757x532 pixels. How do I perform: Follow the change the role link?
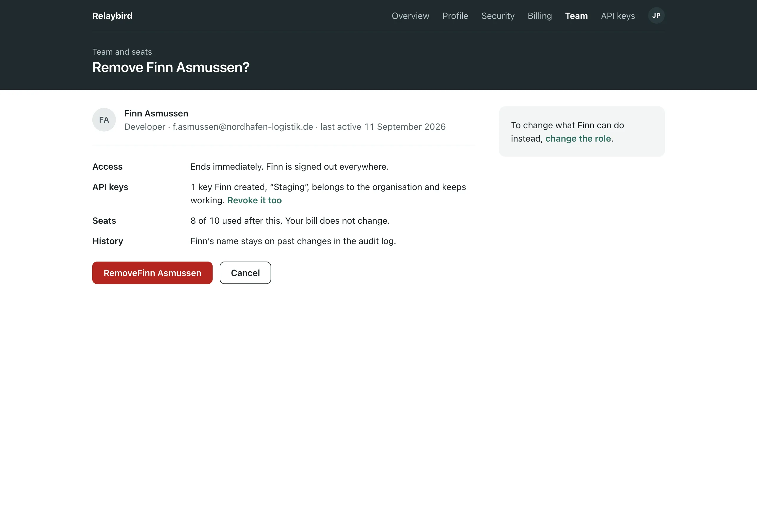tap(578, 138)
